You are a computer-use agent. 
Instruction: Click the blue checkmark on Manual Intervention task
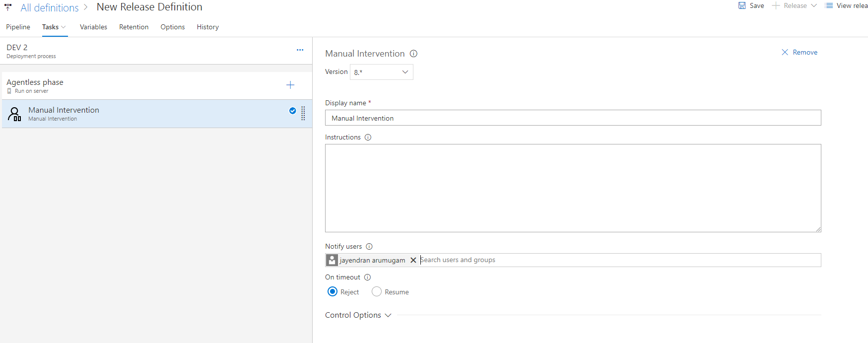click(292, 111)
